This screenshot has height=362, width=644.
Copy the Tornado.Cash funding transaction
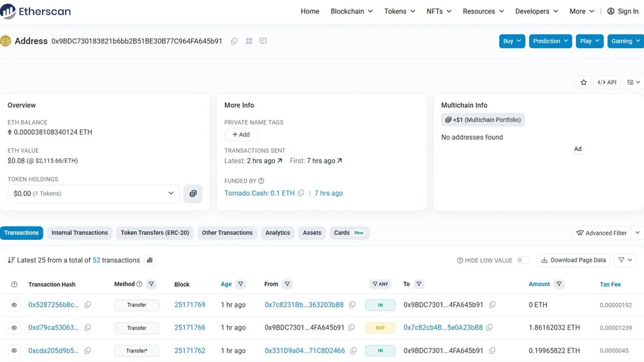[301, 193]
